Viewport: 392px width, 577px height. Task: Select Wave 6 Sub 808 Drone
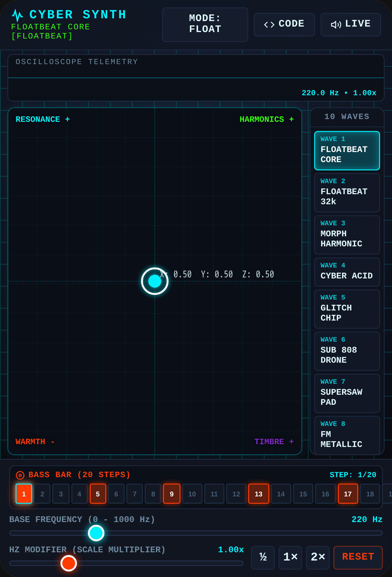[347, 351]
